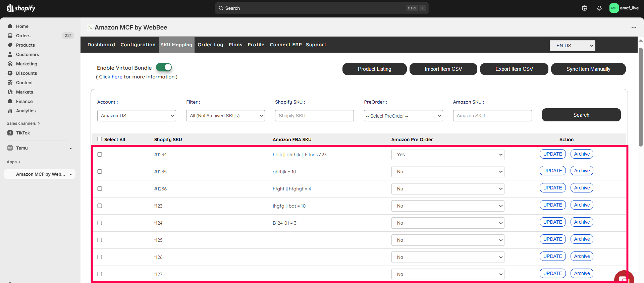Click the Orders icon in sidebar

click(x=10, y=36)
